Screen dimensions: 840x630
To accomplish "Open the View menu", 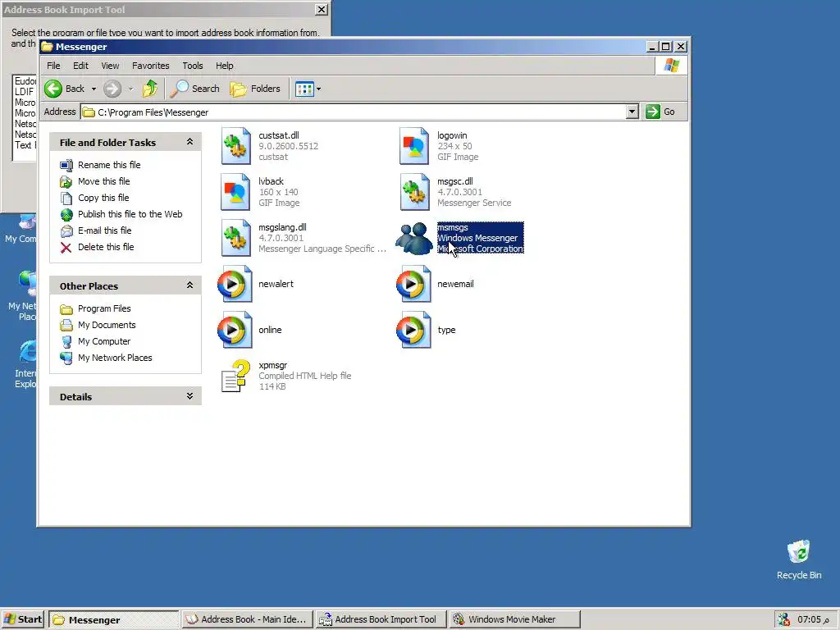I will [x=110, y=66].
